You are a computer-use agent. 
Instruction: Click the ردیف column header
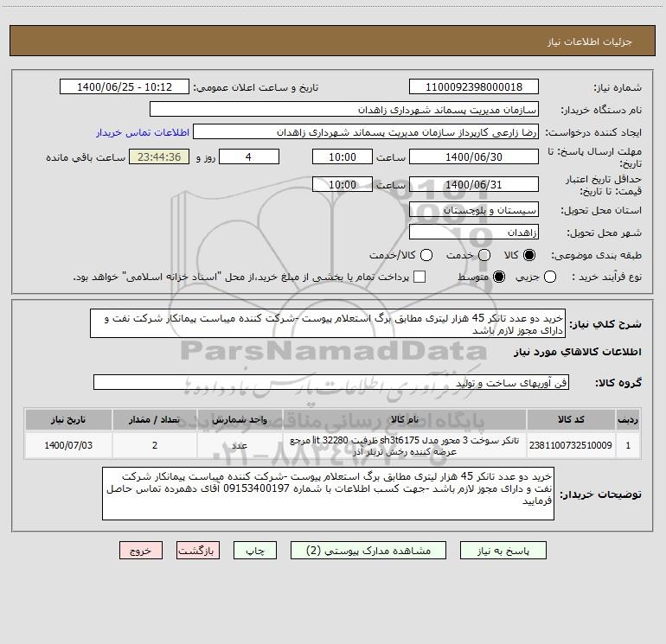tap(628, 419)
